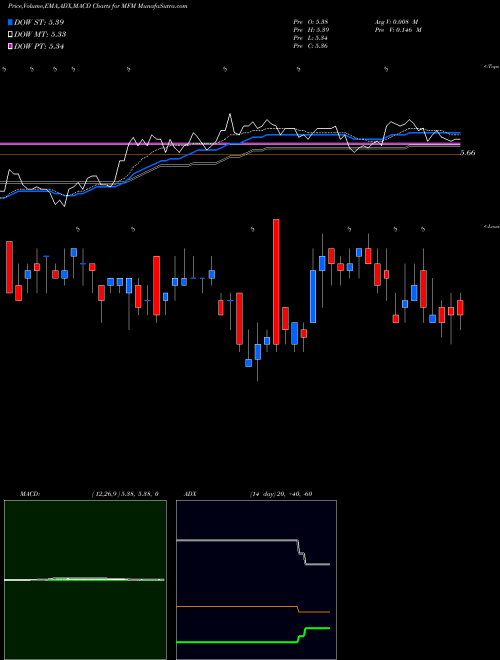
Task: Click the 'DOW ST: 5.39' legend text
Action: [39, 22]
